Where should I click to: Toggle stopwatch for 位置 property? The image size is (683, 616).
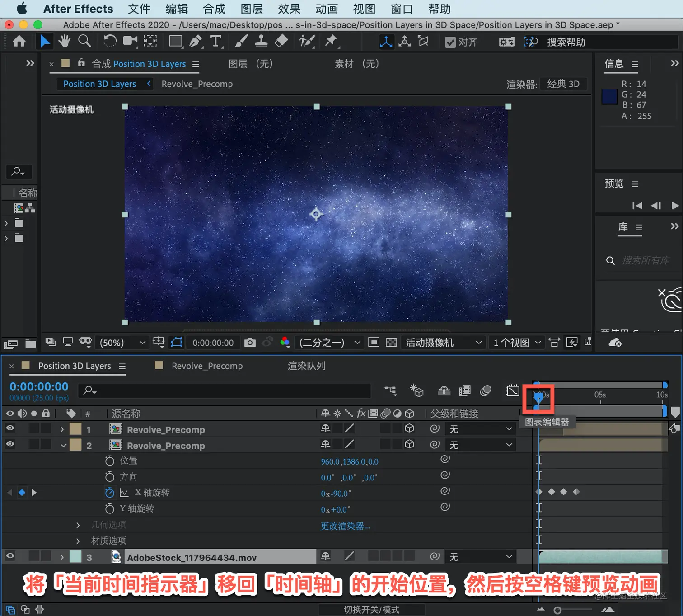(109, 461)
